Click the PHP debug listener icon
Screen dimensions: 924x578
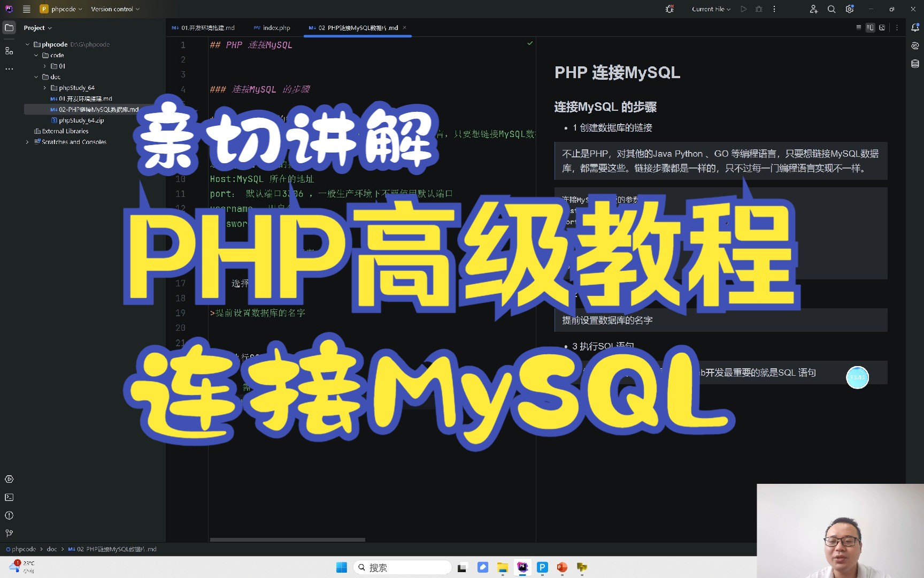669,9
